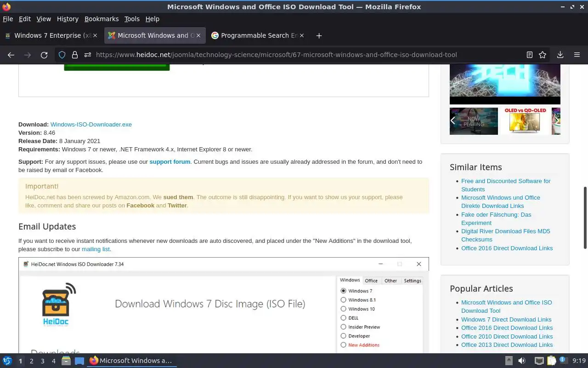Open the View menu
The width and height of the screenshot is (588, 368).
(x=44, y=19)
